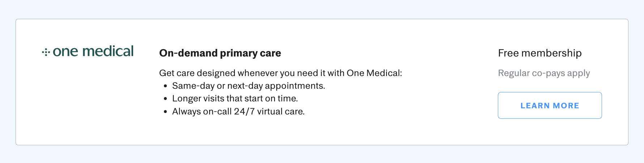The image size is (644, 163).
Task: Click "One Medical:" in the description sentence
Action: (x=374, y=73)
